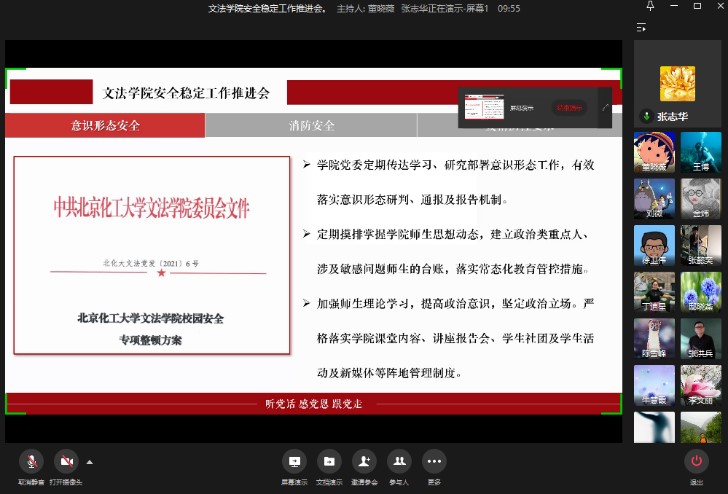Start screen sharing with 屏幕演示
Image resolution: width=728 pixels, height=494 pixels.
pyautogui.click(x=294, y=462)
